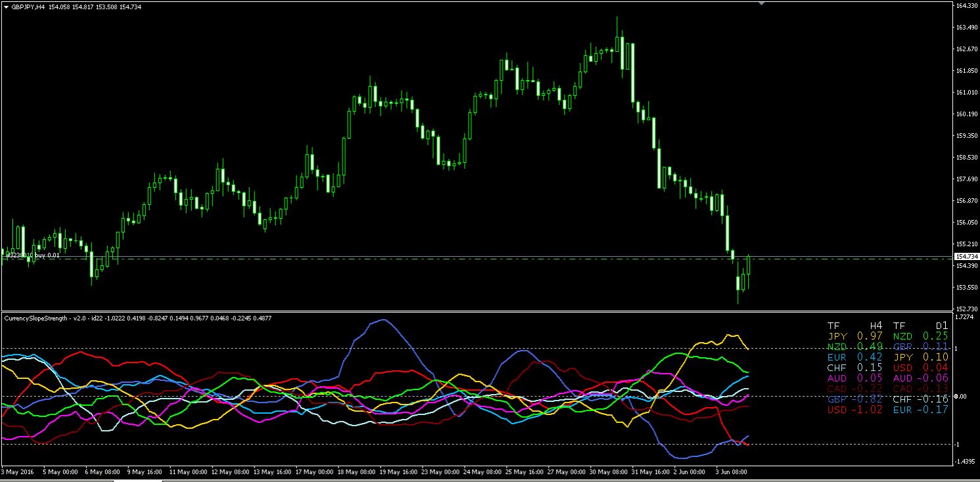Click the 156.050 level on the price axis
This screenshot has width=980, height=482.
point(966,223)
